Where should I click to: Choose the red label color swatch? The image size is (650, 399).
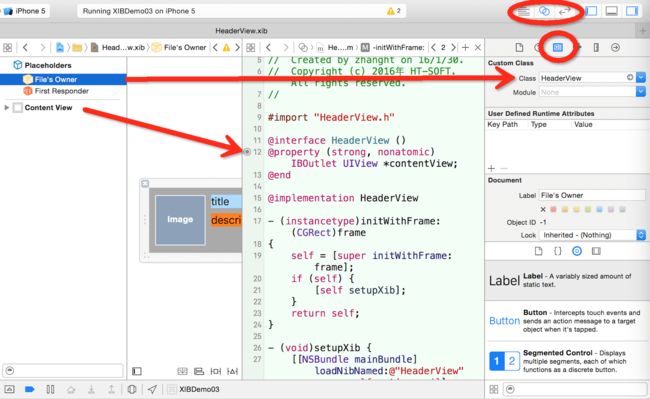[x=553, y=209]
